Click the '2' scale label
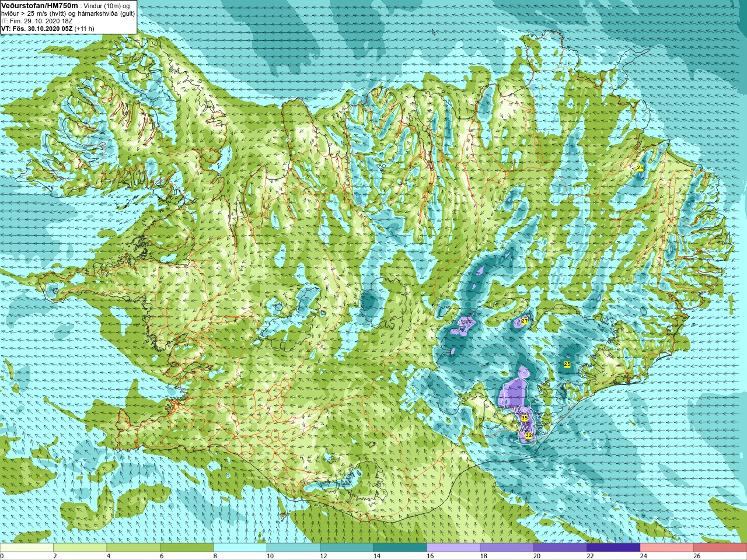This screenshot has width=747, height=560. click(55, 556)
